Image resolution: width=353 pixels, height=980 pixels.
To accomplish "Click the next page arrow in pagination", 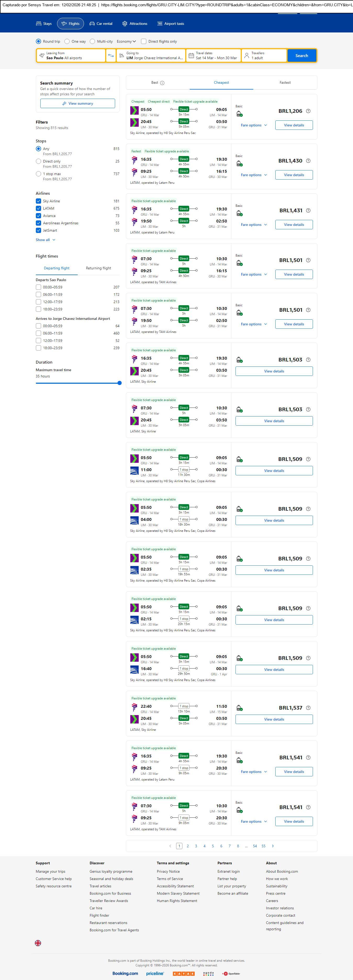I will click(273, 846).
